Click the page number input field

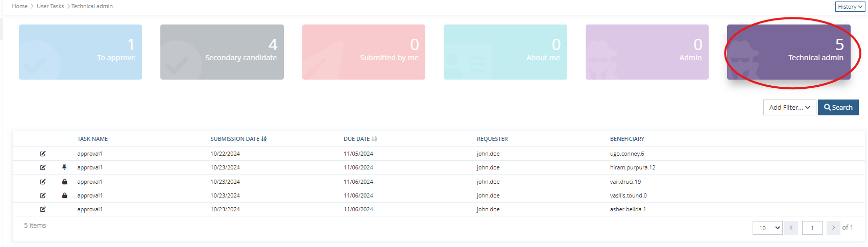[x=812, y=228]
